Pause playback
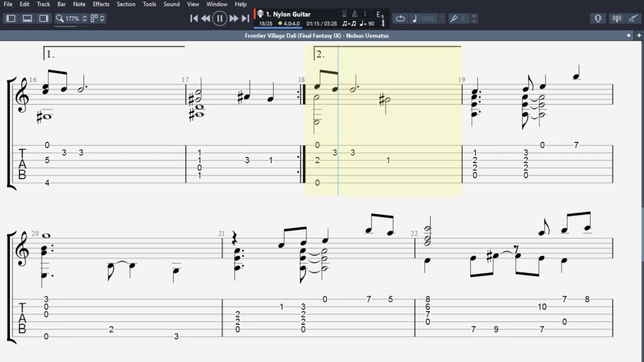Viewport: 644px width, 362px height. [219, 19]
